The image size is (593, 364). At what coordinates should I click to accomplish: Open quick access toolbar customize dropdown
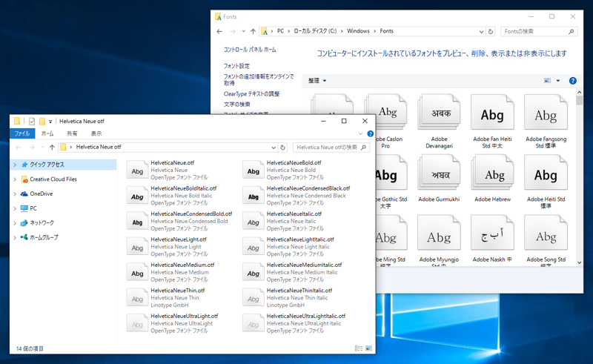50,122
